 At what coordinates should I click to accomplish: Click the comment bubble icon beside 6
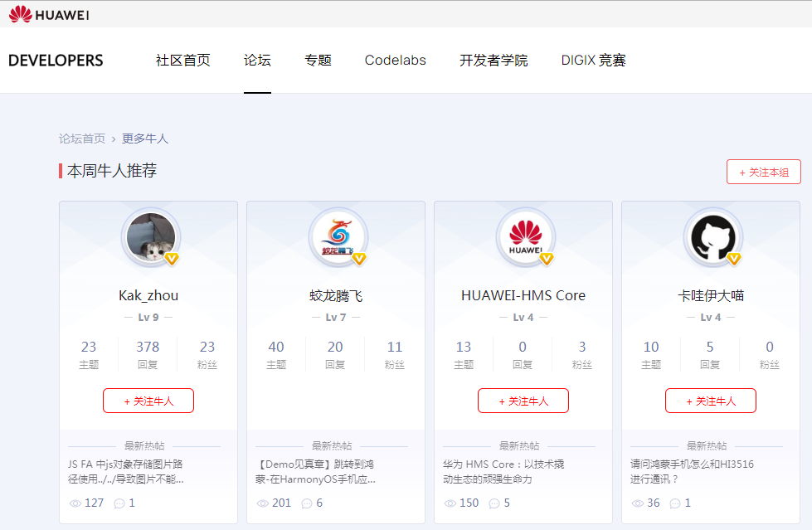307,503
